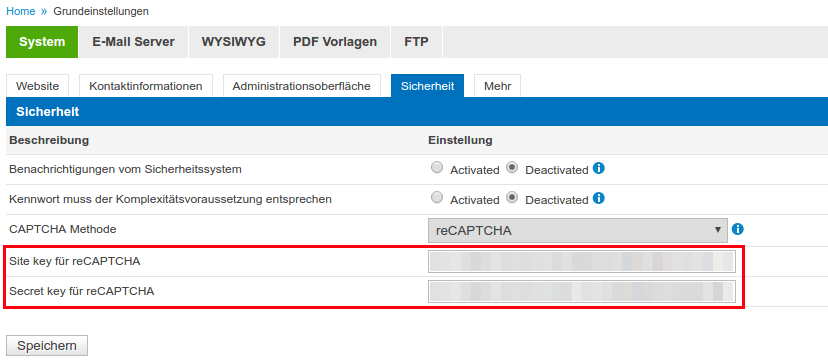Click the Speichern button
This screenshot has height=361, width=828.
tap(47, 346)
